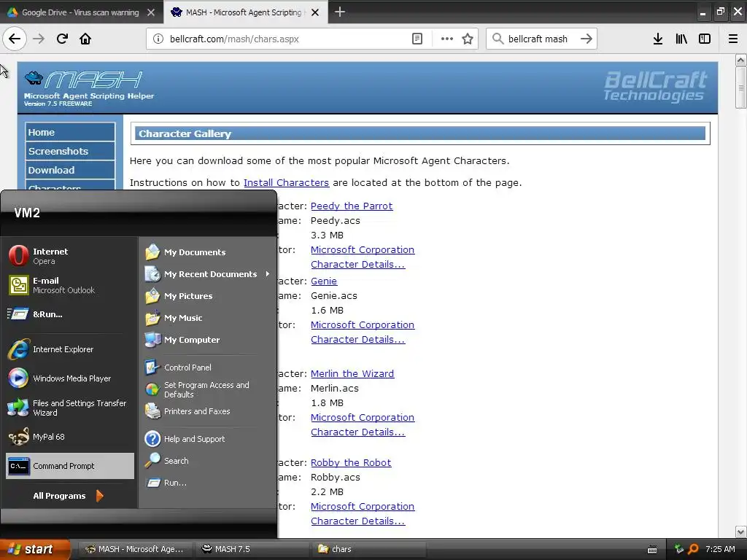The width and height of the screenshot is (747, 560).
Task: Open My Computer in Start menu
Action: (206, 340)
